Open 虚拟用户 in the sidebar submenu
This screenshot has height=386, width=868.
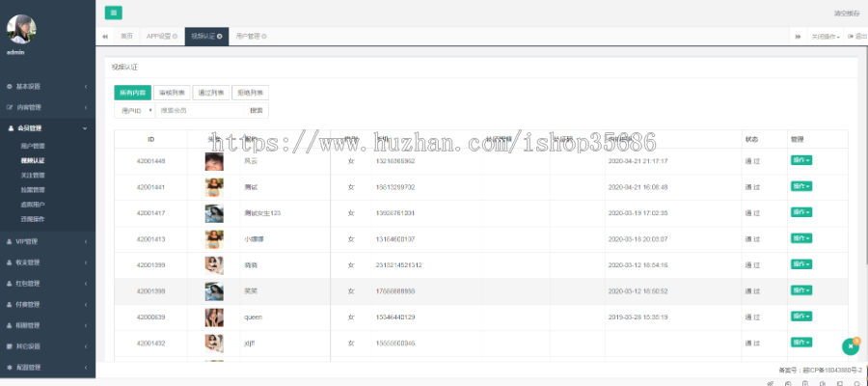(33, 205)
